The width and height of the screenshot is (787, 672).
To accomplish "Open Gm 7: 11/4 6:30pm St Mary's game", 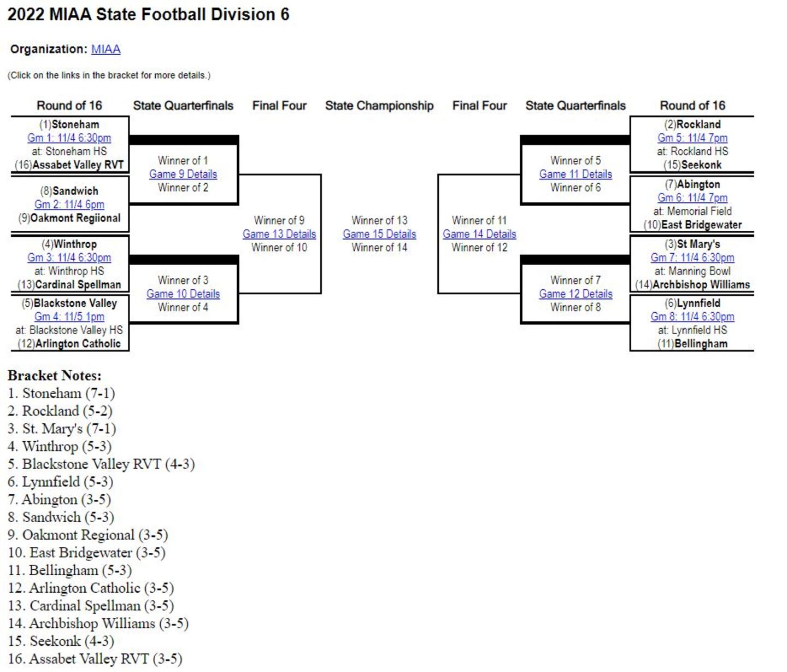I will click(692, 258).
